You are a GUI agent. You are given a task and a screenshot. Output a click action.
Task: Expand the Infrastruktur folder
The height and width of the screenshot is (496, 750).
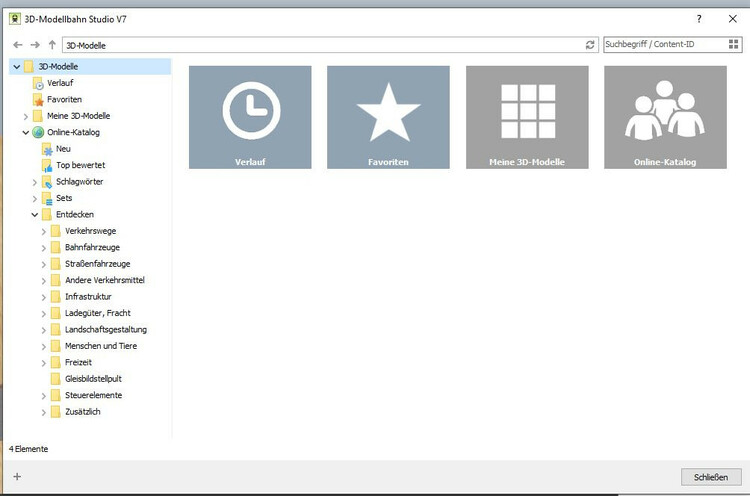click(44, 297)
